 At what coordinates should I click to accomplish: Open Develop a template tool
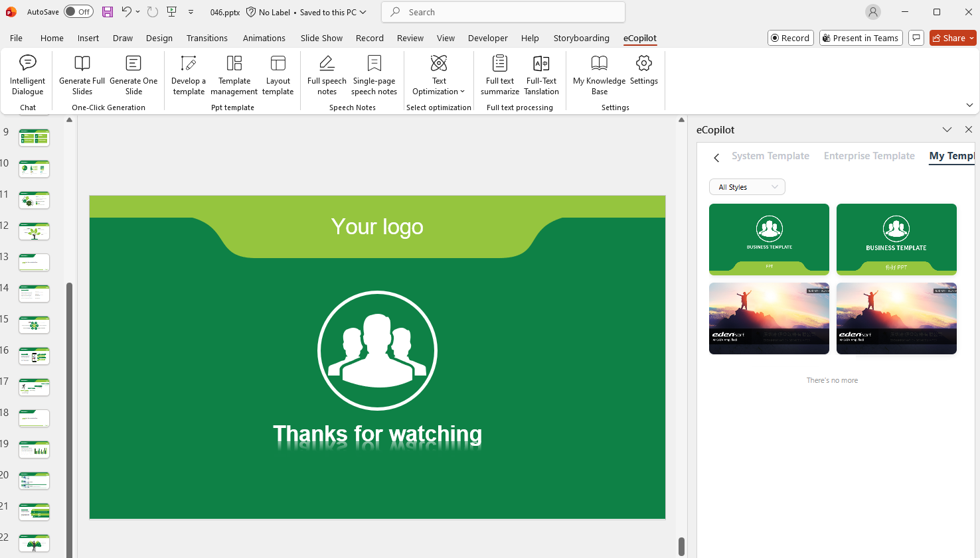[189, 75]
